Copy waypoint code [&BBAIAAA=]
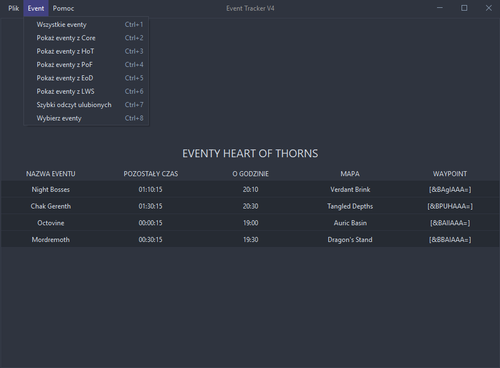 [x=450, y=240]
